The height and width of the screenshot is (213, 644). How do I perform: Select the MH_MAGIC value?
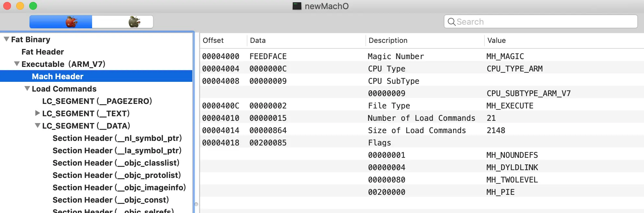point(505,56)
